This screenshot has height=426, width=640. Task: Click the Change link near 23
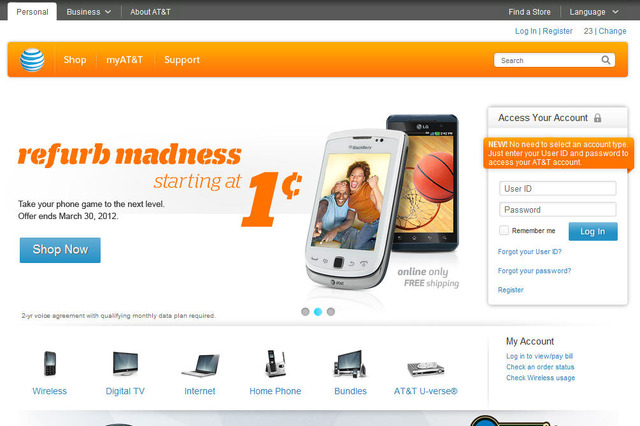612,31
